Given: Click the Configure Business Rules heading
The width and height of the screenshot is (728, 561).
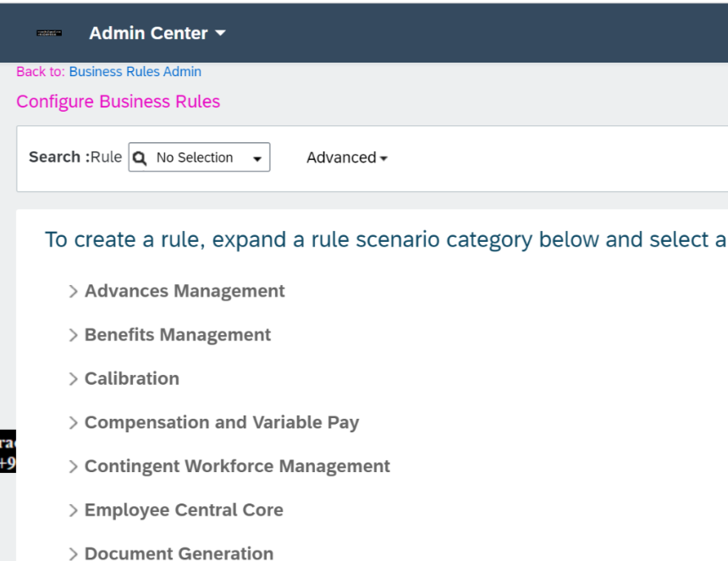Looking at the screenshot, I should click(118, 102).
